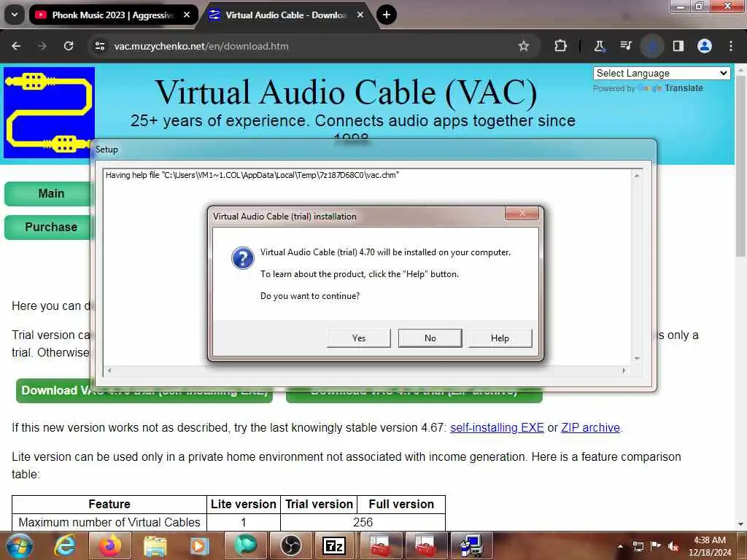This screenshot has width=747, height=560.
Task: Launch Internet Explorer from taskbar
Action: pyautogui.click(x=65, y=546)
